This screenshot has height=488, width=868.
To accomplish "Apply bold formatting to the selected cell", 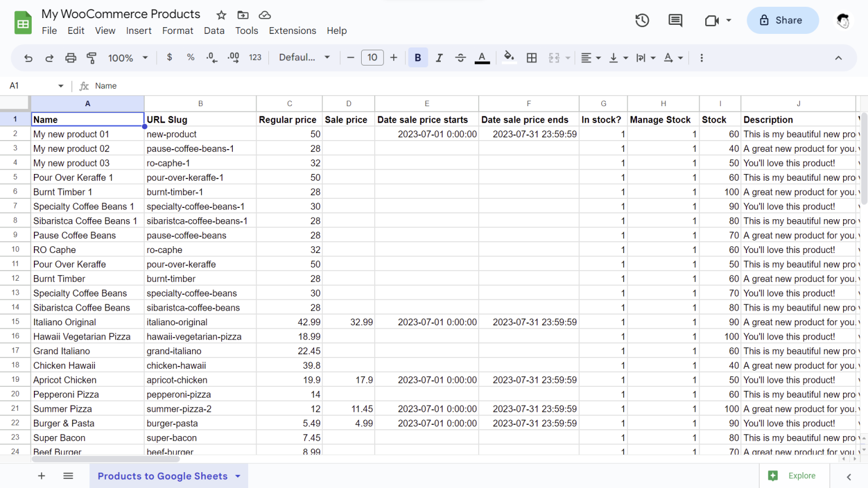I will pos(418,58).
